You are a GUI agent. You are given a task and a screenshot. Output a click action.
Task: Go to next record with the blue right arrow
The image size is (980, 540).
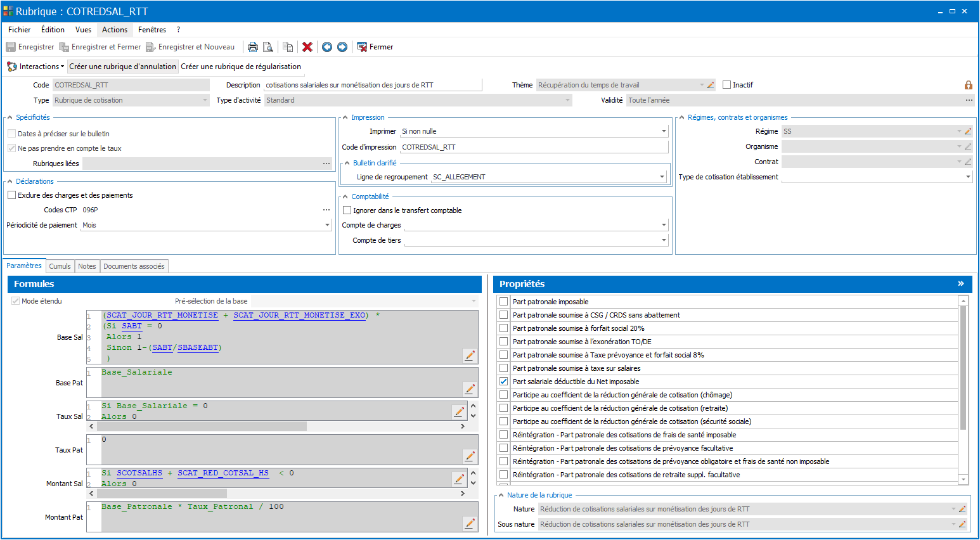tap(342, 47)
